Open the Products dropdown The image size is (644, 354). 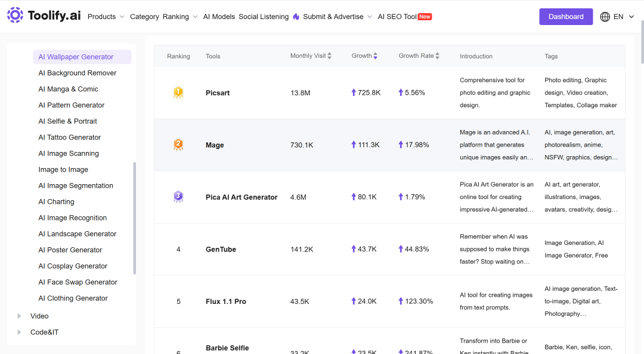click(106, 17)
